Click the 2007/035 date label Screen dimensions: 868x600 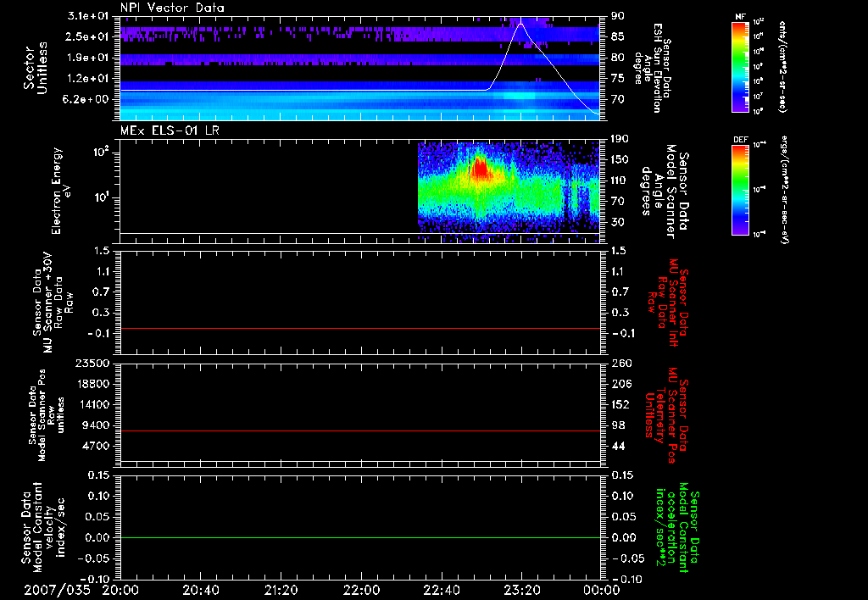(57, 590)
